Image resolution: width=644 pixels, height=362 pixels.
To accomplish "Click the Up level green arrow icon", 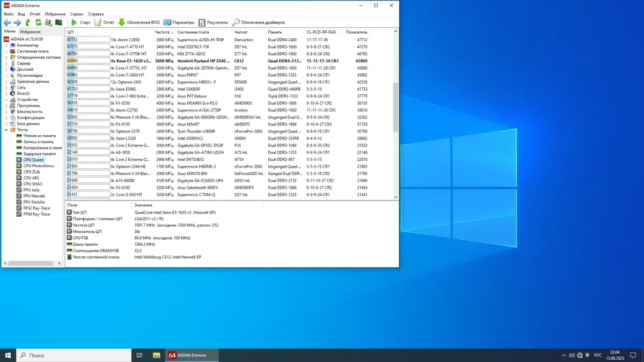I will click(x=28, y=23).
